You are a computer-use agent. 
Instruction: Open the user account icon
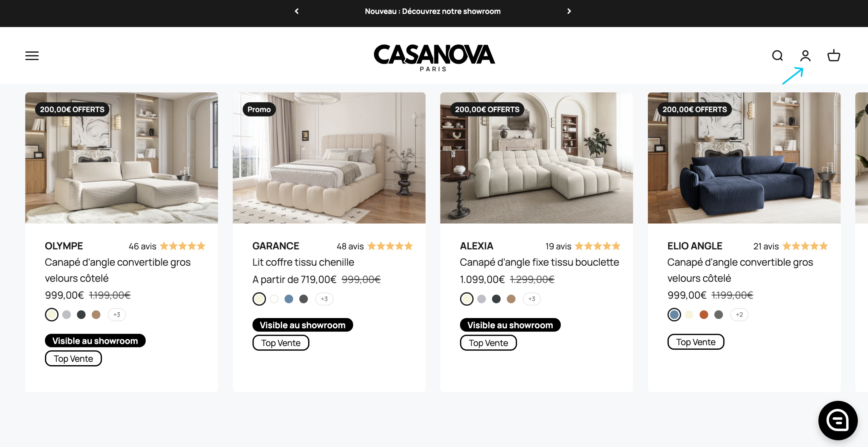click(x=805, y=55)
